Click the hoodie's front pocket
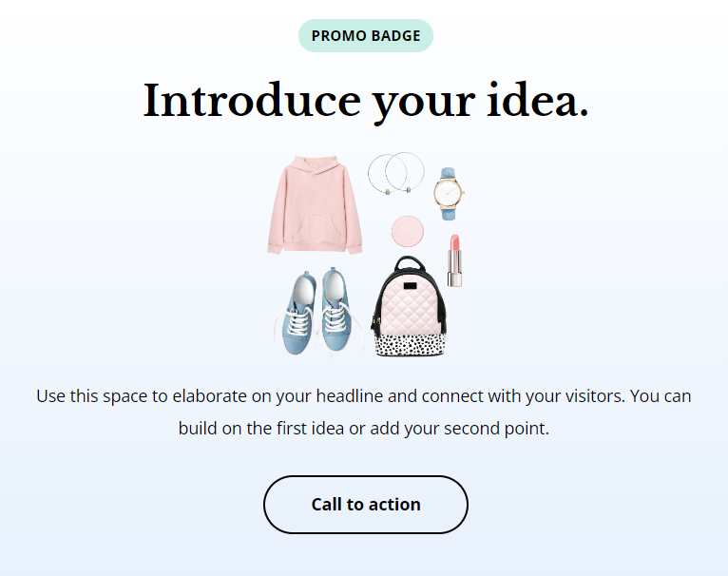This screenshot has width=728, height=576. (x=316, y=229)
